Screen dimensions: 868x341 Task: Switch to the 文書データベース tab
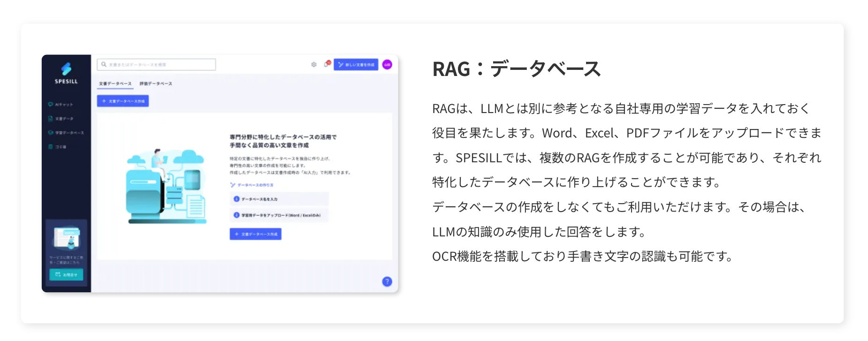point(115,84)
